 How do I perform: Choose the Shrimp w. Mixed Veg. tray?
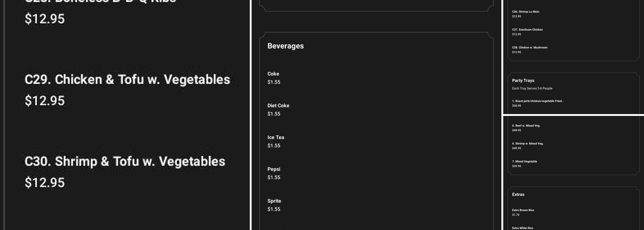(528, 144)
